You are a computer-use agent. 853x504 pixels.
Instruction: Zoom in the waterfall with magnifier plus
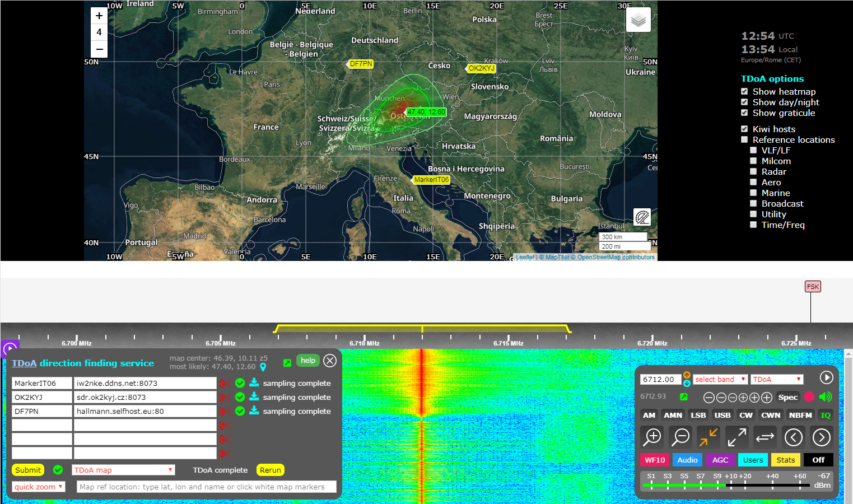tap(652, 437)
